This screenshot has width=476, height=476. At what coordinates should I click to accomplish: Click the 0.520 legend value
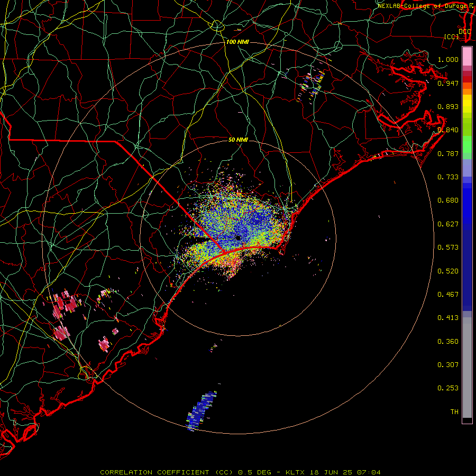448,271
